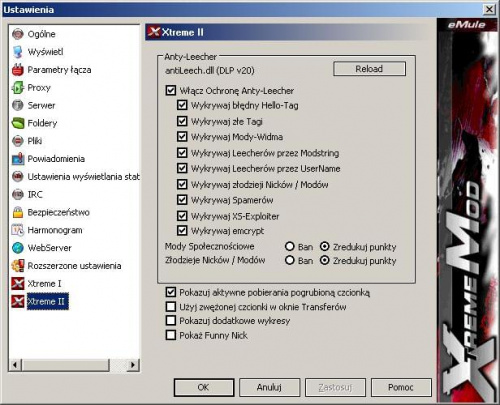Toggle Wykrywaj Leecherów przez Modstring
500x405 pixels.
pos(182,153)
